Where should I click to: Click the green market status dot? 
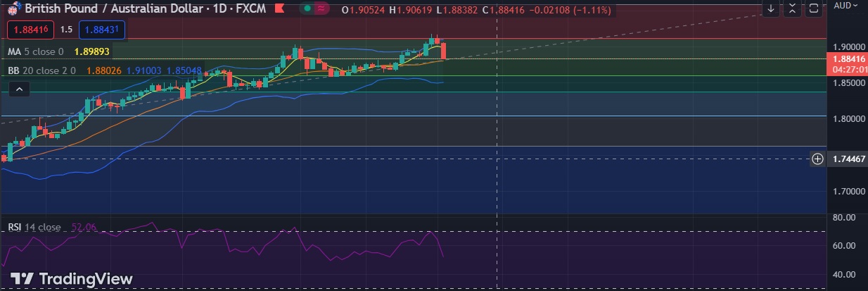coord(307,10)
